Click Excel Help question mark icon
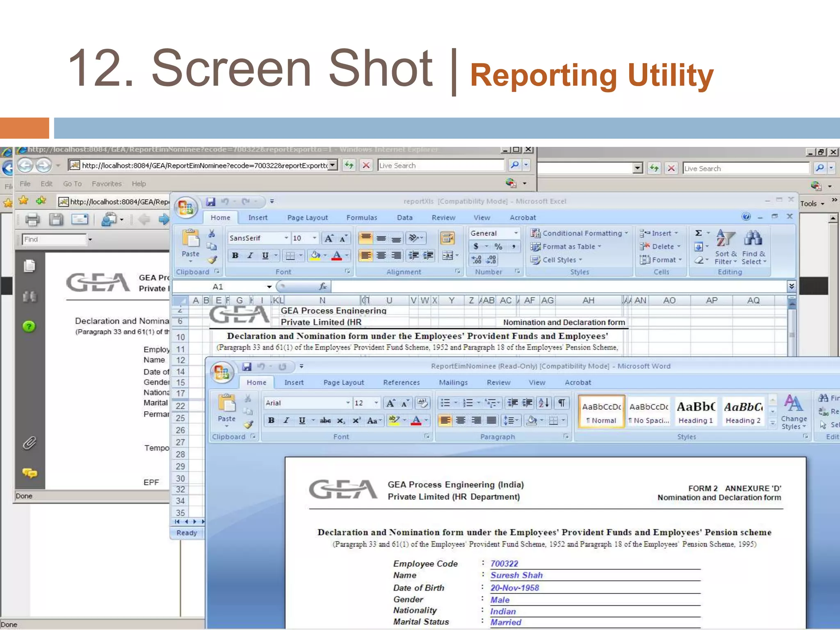 pyautogui.click(x=746, y=216)
